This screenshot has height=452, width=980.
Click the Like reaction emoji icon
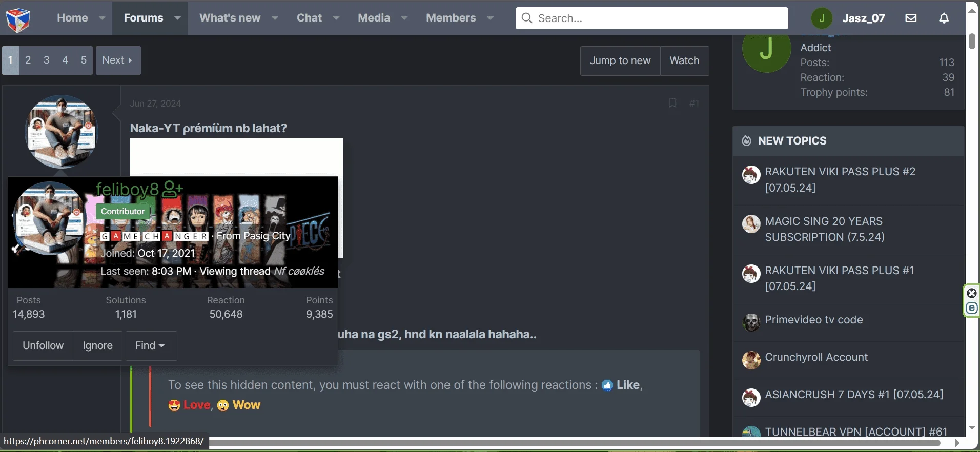(x=607, y=385)
